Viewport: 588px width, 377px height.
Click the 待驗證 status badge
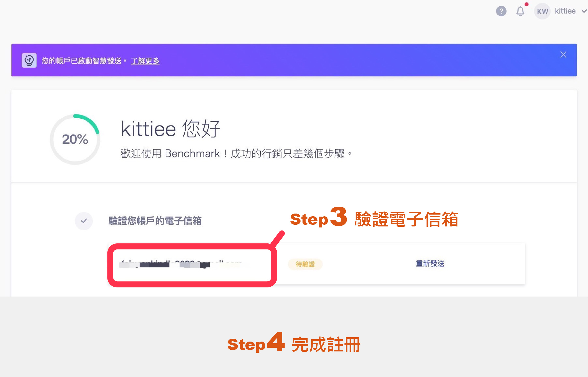[305, 264]
